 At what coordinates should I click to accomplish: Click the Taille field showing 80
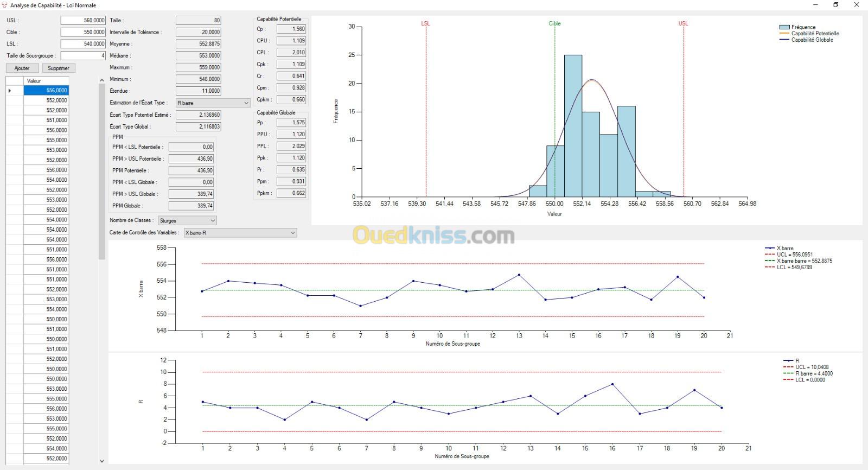(198, 20)
